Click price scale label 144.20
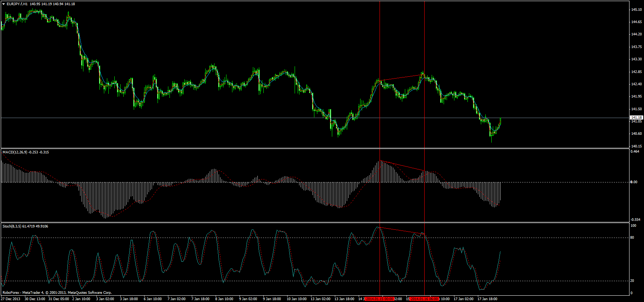 tap(636, 34)
